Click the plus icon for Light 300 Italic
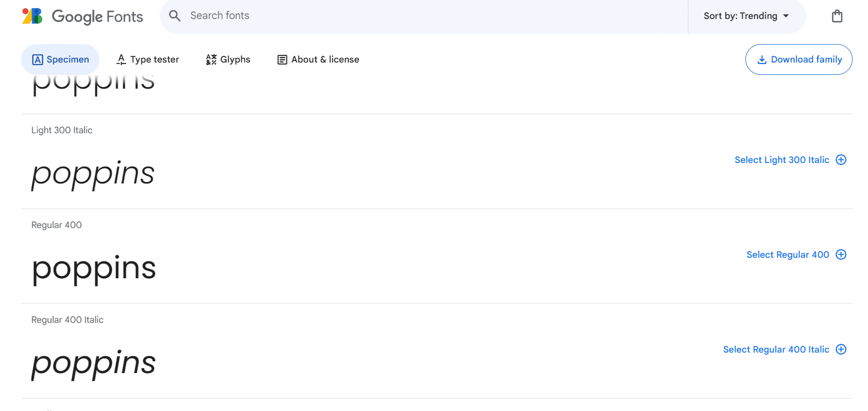Viewport: 868px width, 411px height. point(841,160)
